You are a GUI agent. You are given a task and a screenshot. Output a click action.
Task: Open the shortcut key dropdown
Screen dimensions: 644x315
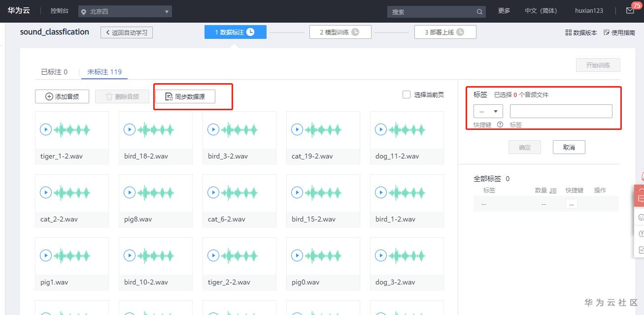coord(488,111)
